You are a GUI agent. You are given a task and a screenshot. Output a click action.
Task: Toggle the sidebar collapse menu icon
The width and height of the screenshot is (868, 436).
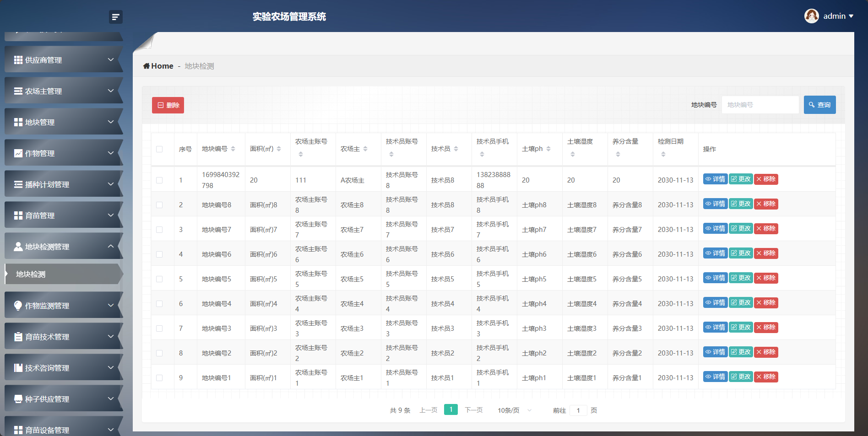[x=116, y=17]
